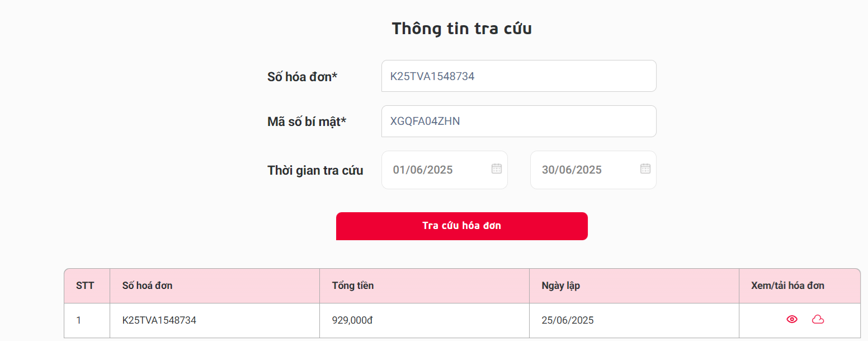Screen dimensions: 868x341
Task: Click the "Thông tin tra cứu" heading
Action: (x=461, y=28)
